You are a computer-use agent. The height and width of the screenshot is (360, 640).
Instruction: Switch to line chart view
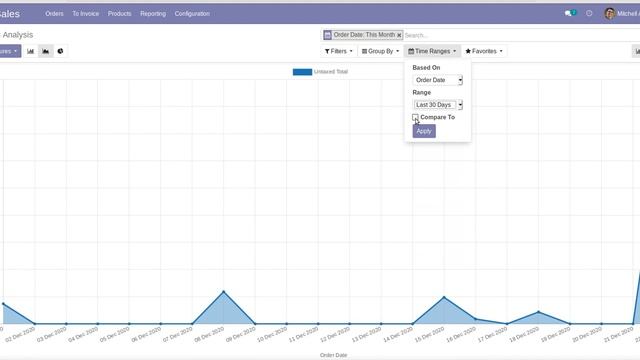[x=46, y=51]
